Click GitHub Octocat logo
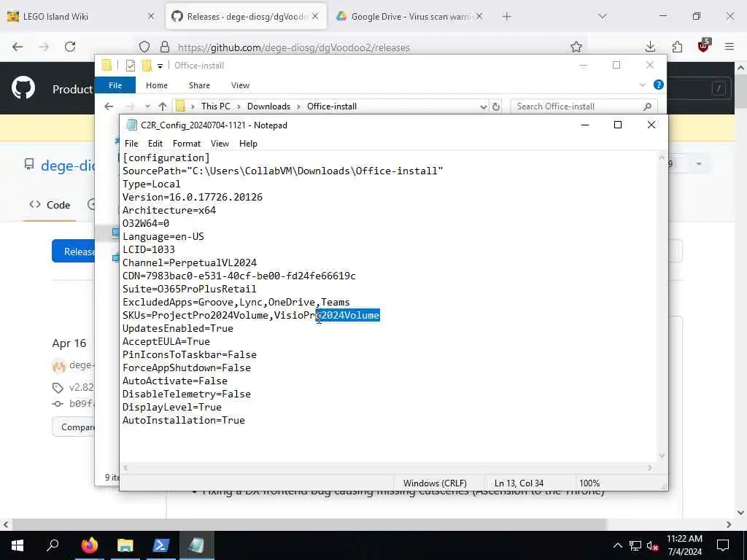747x560 pixels. [x=23, y=88]
